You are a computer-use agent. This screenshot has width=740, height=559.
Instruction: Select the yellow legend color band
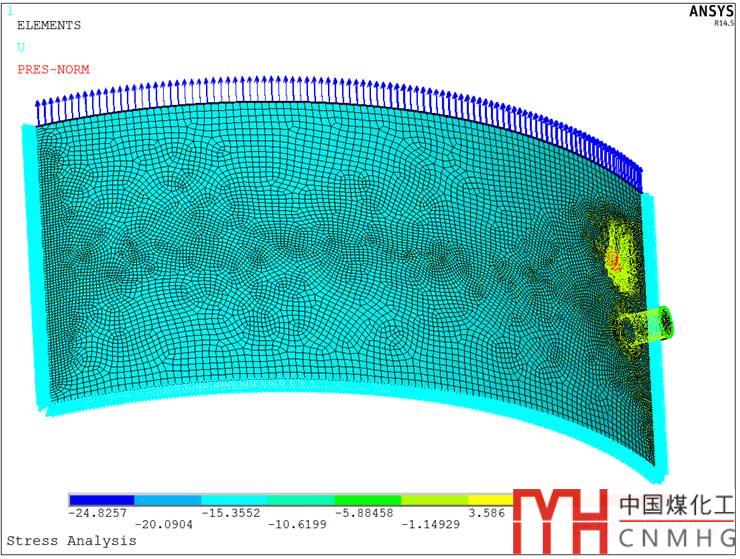pyautogui.click(x=490, y=499)
